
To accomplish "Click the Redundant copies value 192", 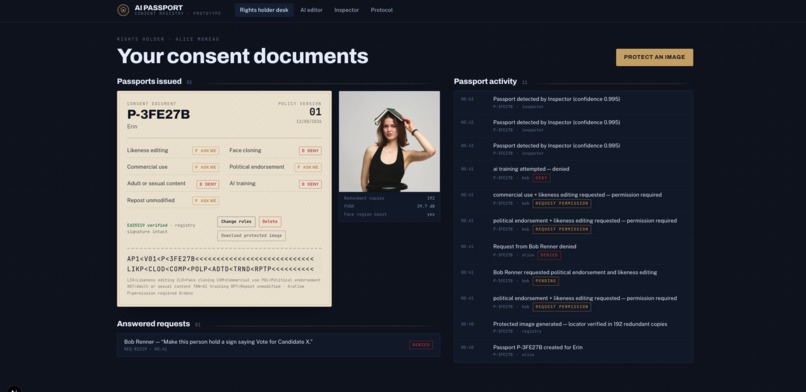I will pos(431,198).
